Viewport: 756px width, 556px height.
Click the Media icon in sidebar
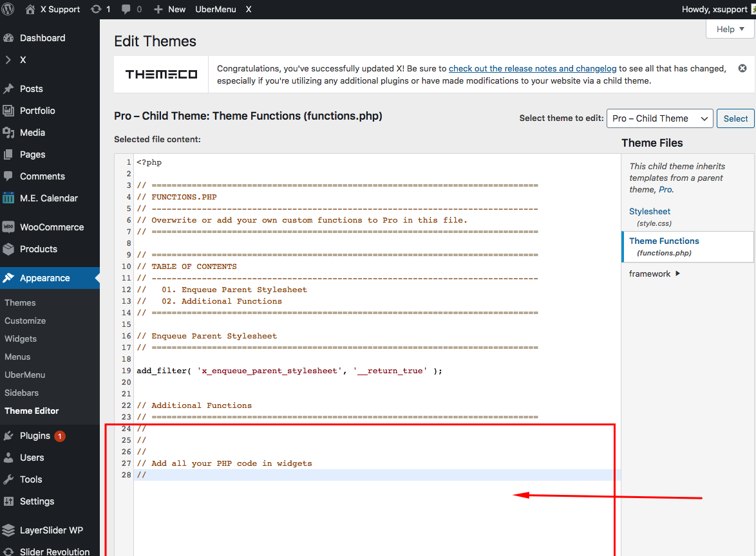click(8, 133)
